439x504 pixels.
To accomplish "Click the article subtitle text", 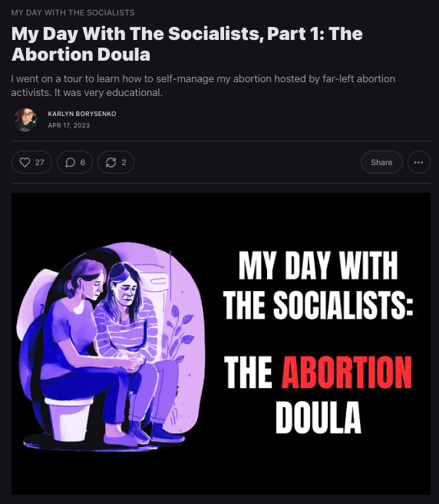I will click(x=203, y=85).
